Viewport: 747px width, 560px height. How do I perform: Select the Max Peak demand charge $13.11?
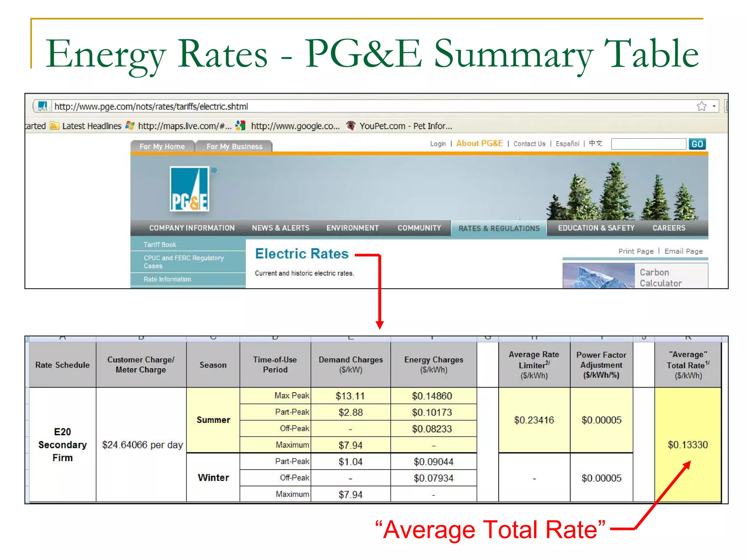pyautogui.click(x=351, y=396)
